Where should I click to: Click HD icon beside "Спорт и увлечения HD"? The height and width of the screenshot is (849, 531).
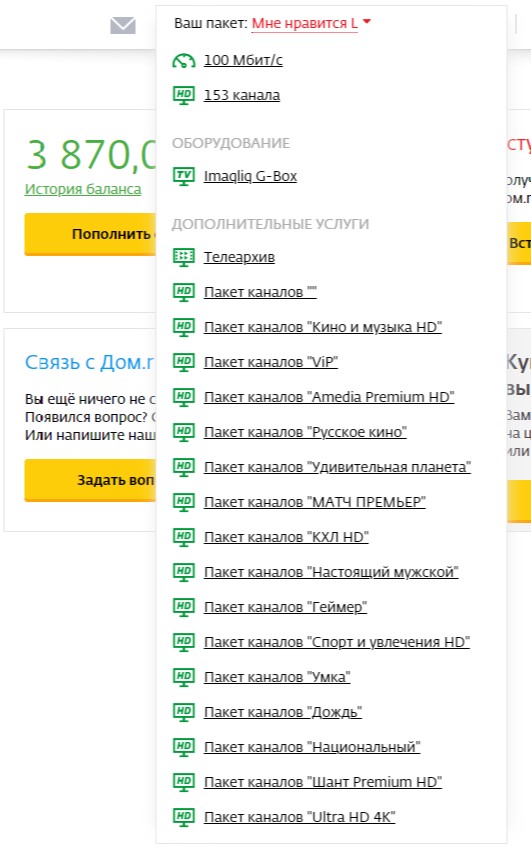click(183, 642)
